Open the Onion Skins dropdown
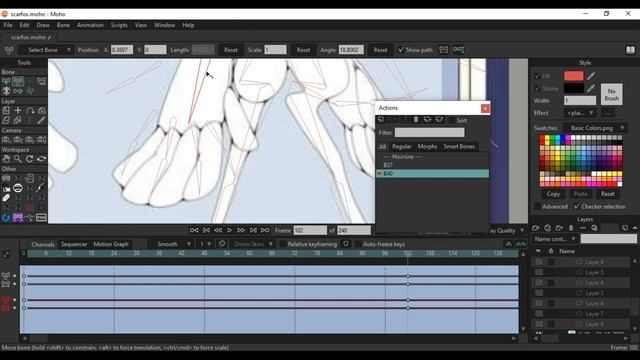Viewport: 640px width, 360px height. point(253,244)
